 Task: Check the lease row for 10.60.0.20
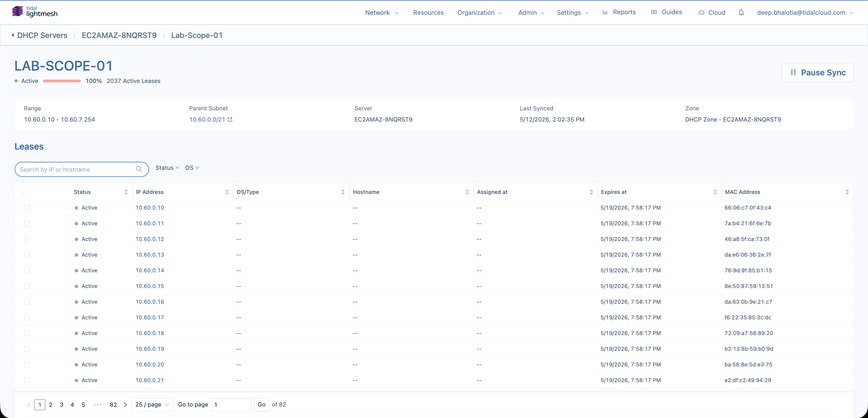pos(27,364)
